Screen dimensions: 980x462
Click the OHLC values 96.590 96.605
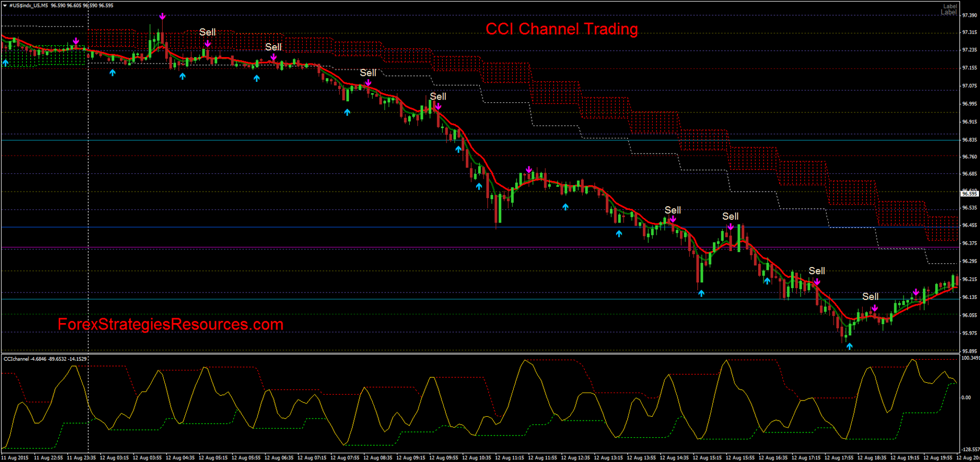(66, 5)
